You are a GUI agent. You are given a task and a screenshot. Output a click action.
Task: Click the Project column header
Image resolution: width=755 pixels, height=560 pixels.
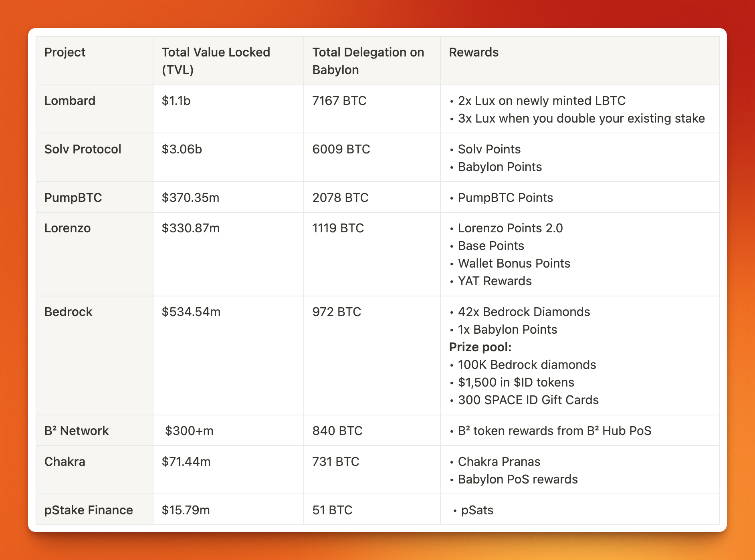click(95, 61)
